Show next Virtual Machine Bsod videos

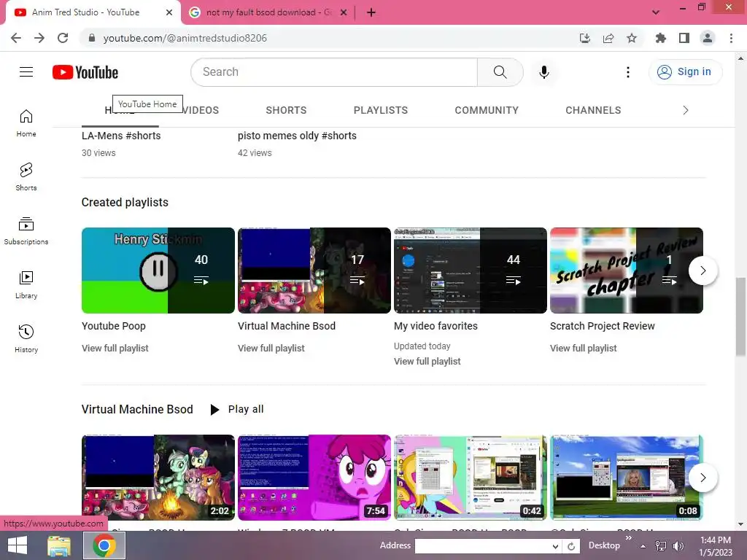[x=703, y=478]
